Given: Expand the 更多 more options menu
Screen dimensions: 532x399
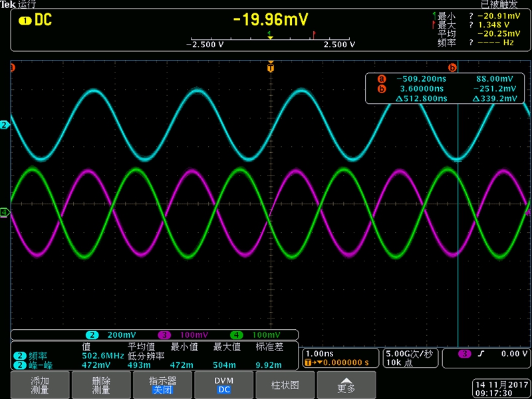Looking at the screenshot, I should [346, 384].
